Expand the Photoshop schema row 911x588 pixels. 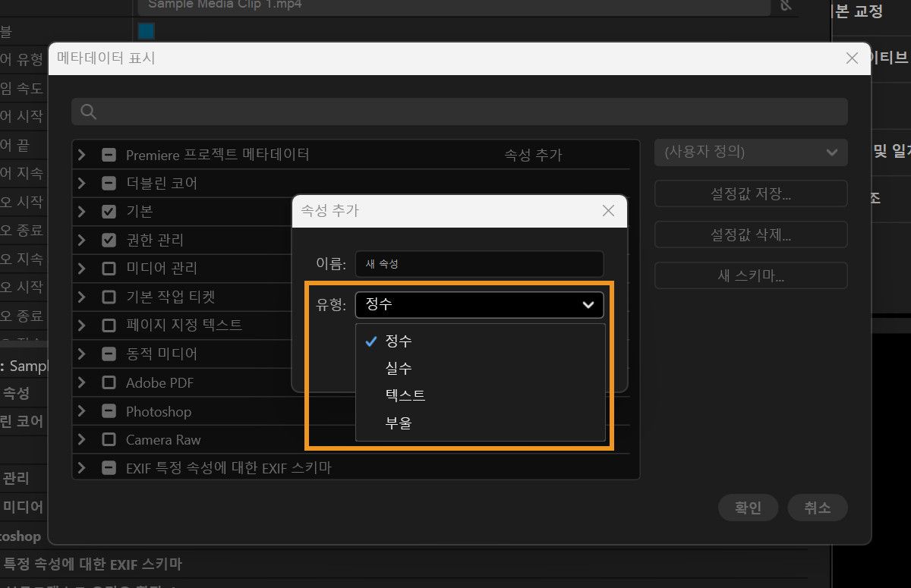click(x=82, y=411)
